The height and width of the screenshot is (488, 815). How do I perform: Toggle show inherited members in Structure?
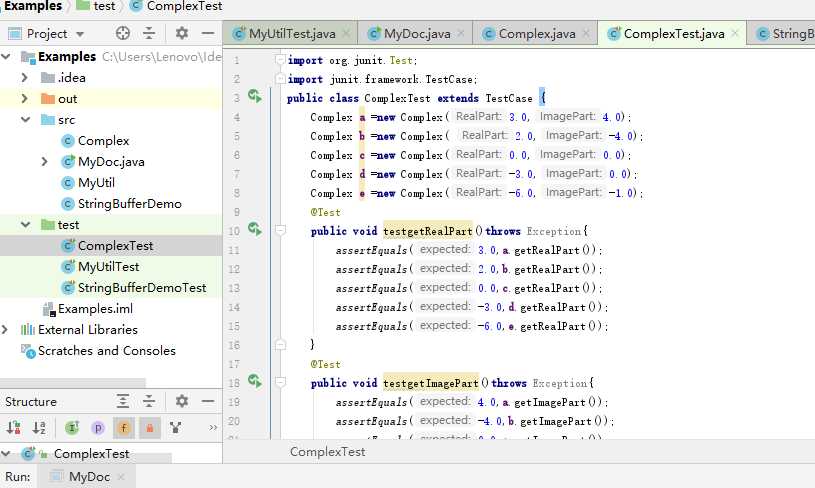(x=72, y=428)
